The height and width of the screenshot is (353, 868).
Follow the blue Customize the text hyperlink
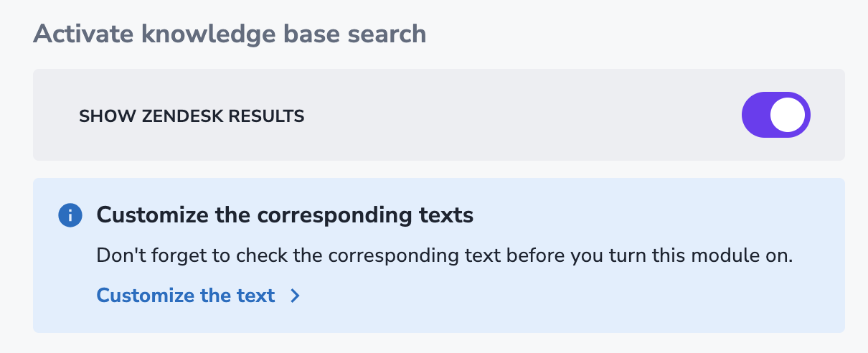tap(186, 296)
